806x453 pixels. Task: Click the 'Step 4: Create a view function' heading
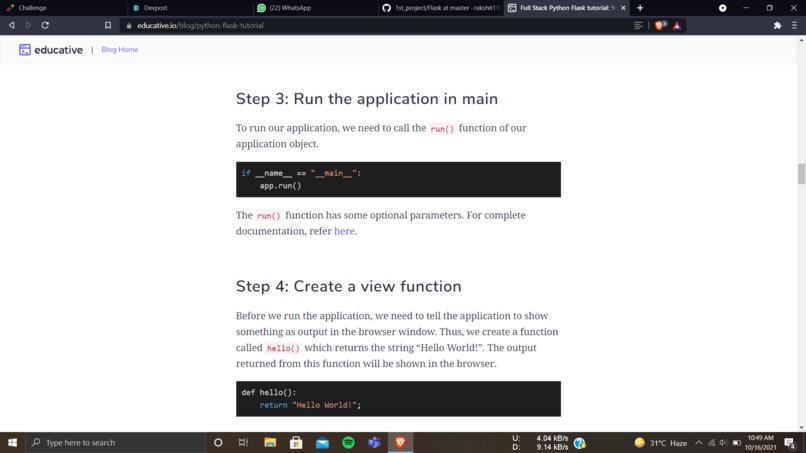pyautogui.click(x=349, y=286)
